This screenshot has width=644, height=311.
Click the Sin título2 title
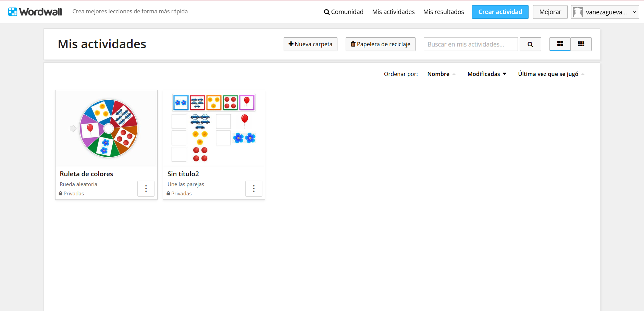[x=183, y=174]
